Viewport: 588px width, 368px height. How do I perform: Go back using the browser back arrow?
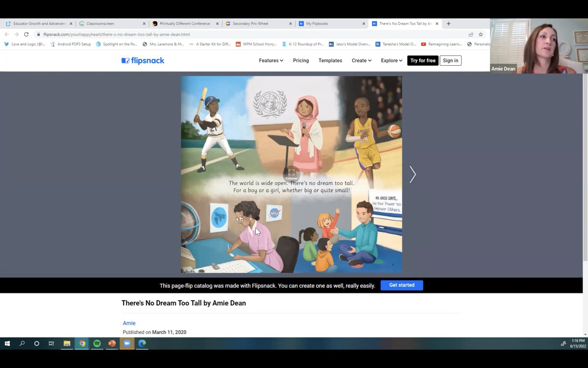tap(7, 34)
